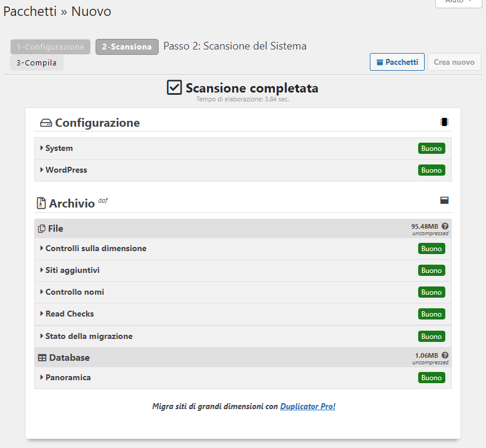The width and height of the screenshot is (486, 448).
Task: Click the drive icon beside Configurazione heading
Action: 46,123
